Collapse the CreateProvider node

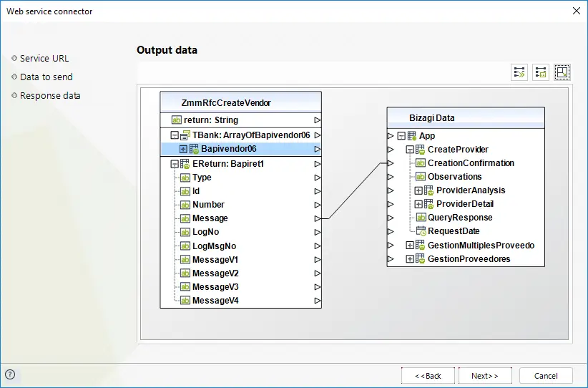pos(410,150)
